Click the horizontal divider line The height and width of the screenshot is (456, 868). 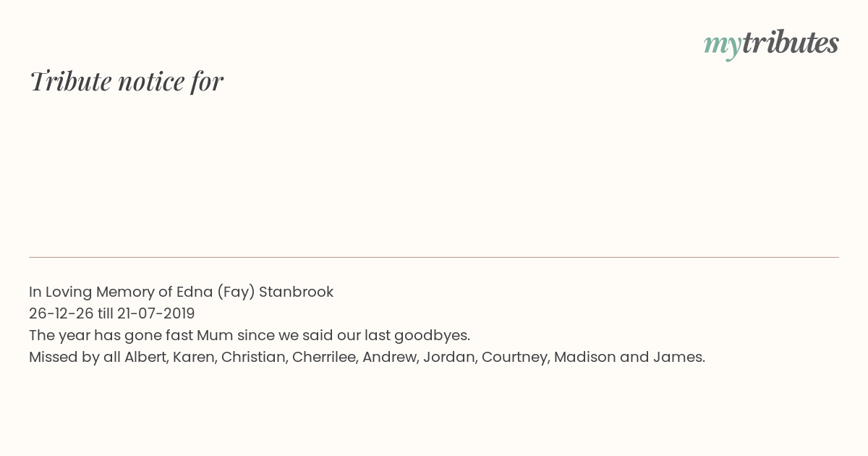tap(434, 257)
